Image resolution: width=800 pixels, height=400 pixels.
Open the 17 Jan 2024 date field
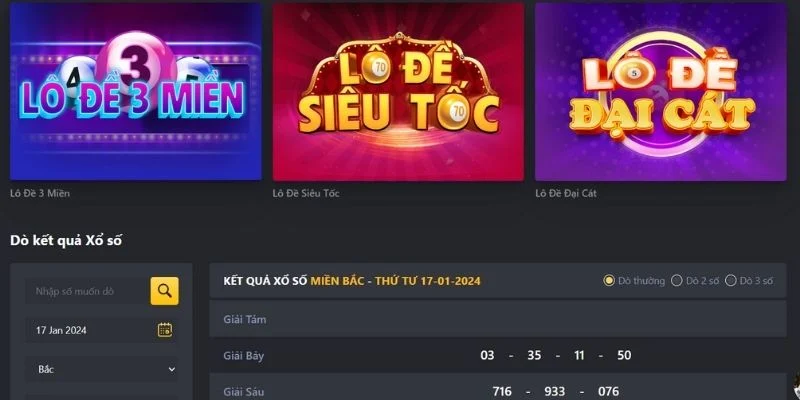pyautogui.click(x=102, y=330)
